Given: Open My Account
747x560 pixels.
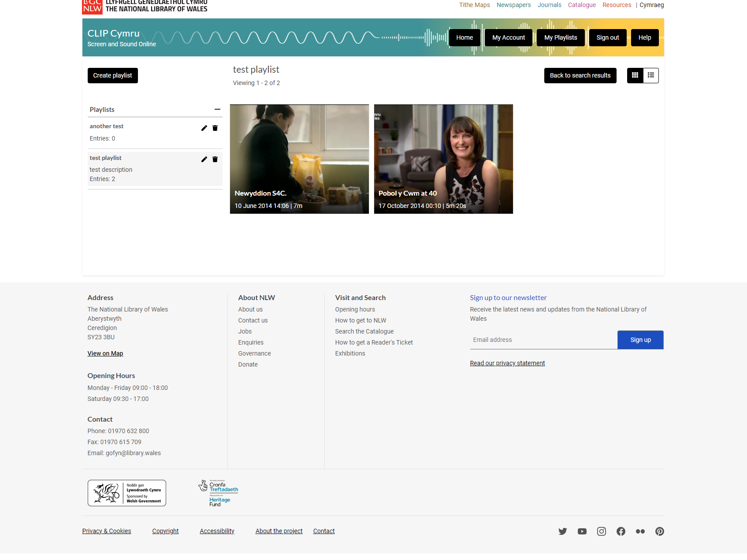Looking at the screenshot, I should [x=509, y=37].
